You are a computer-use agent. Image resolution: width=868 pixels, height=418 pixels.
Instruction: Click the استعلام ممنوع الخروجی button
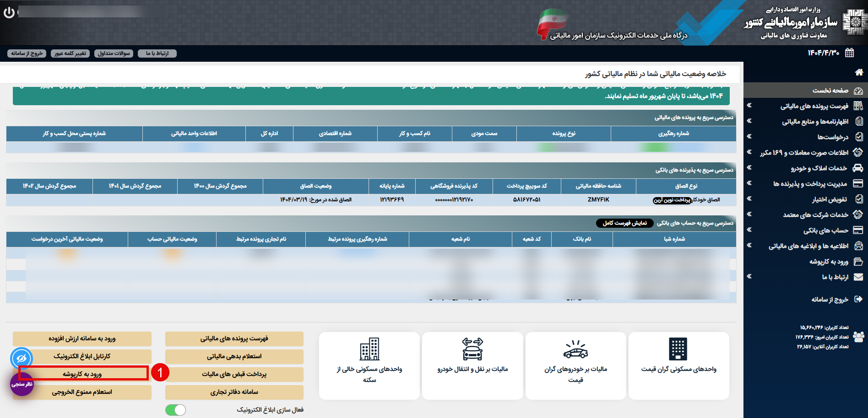82,392
